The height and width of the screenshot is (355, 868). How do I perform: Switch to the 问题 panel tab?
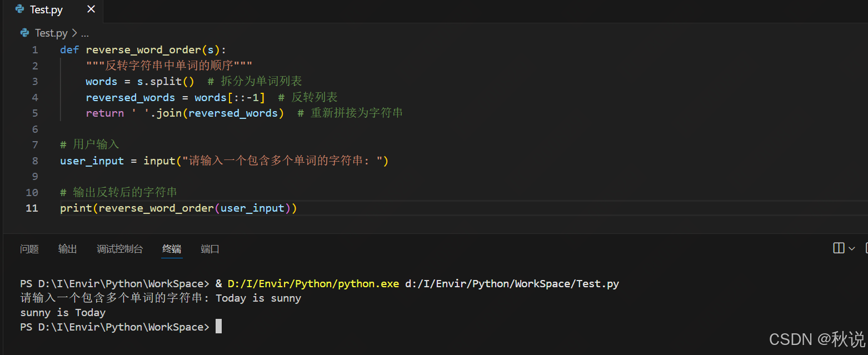coord(29,249)
